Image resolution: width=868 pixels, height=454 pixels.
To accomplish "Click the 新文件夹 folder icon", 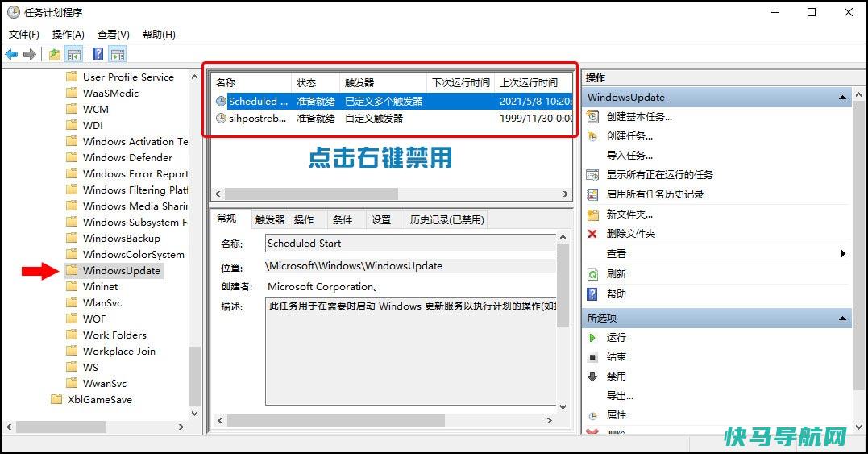I will point(593,215).
